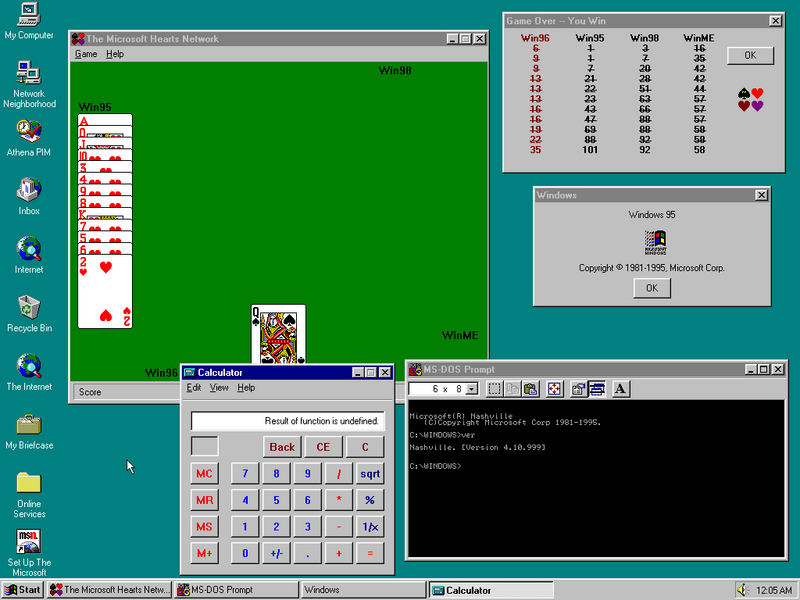This screenshot has height=600, width=800.
Task: Click the Win96 score column header
Action: (535, 38)
